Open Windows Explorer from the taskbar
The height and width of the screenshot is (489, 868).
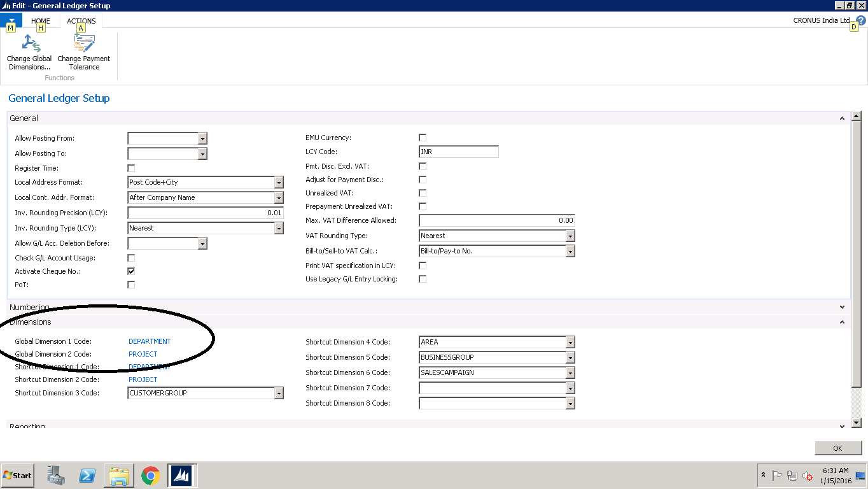(x=118, y=475)
